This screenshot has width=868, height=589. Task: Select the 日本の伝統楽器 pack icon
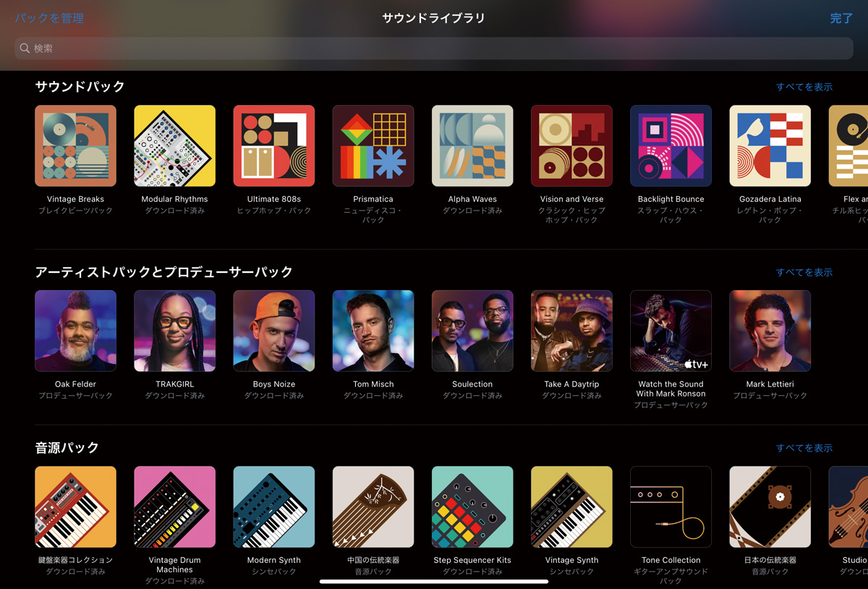click(x=770, y=507)
